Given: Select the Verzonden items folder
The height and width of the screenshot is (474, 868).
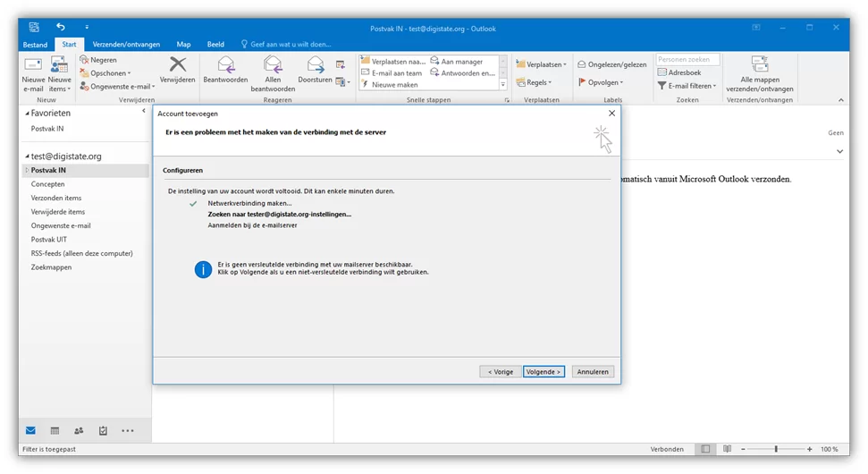Looking at the screenshot, I should pos(56,198).
